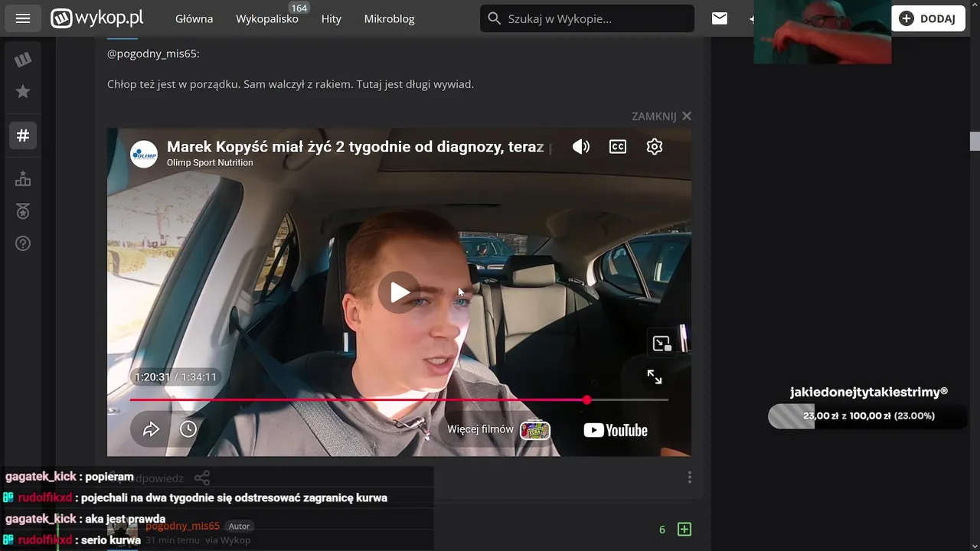Seek on the video progress bar

coord(399,399)
